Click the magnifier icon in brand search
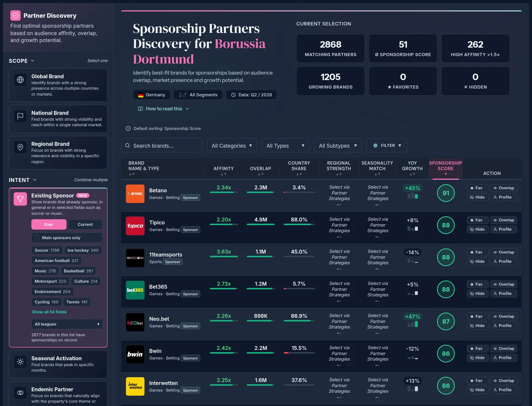 point(127,145)
